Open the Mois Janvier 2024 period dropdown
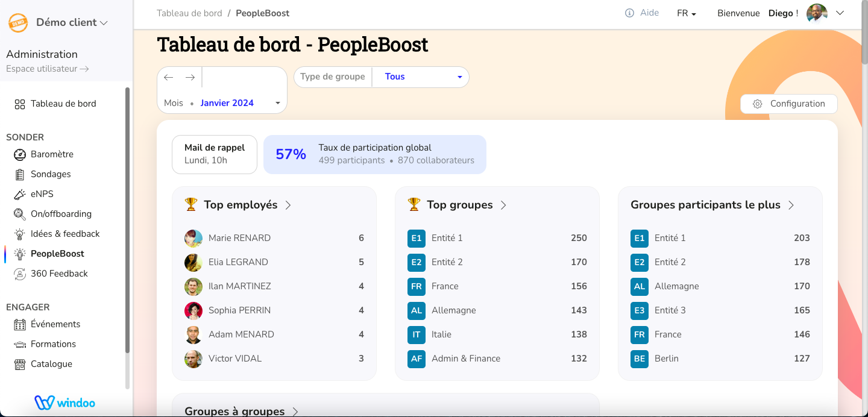Viewport: 868px width, 417px height. click(222, 103)
